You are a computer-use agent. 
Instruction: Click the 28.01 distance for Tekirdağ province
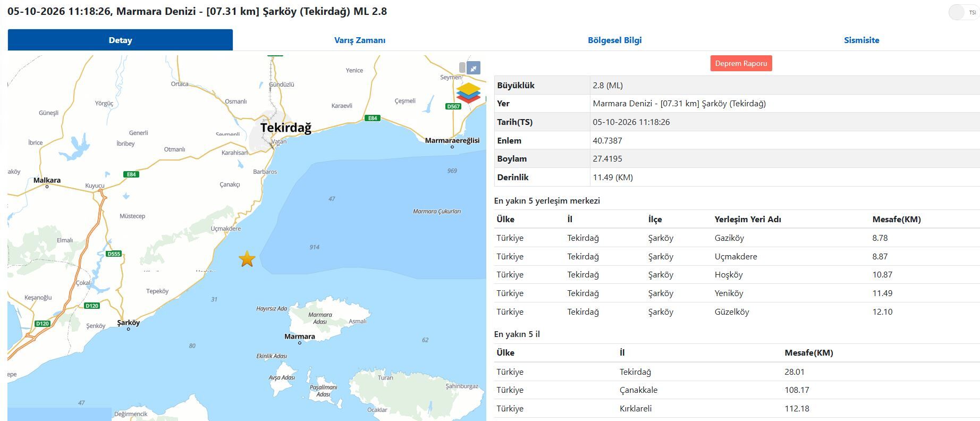click(x=795, y=372)
